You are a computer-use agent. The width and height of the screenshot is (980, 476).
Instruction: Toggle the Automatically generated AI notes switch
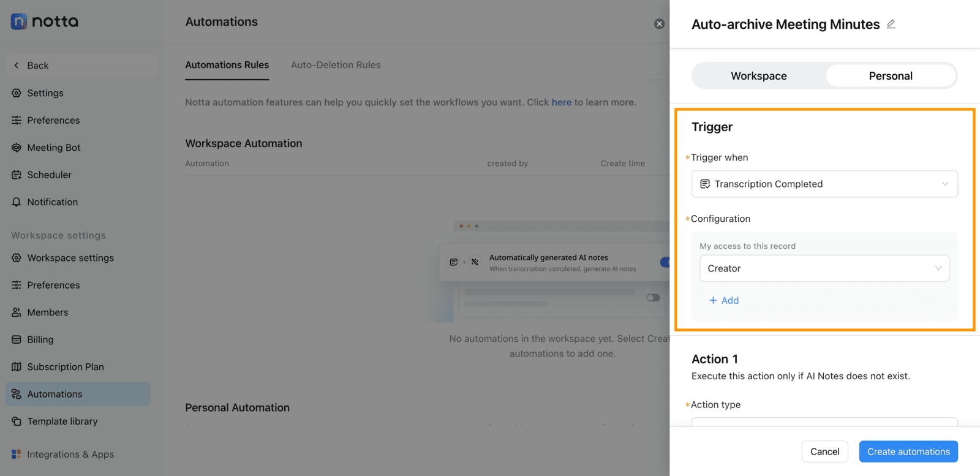pos(665,262)
